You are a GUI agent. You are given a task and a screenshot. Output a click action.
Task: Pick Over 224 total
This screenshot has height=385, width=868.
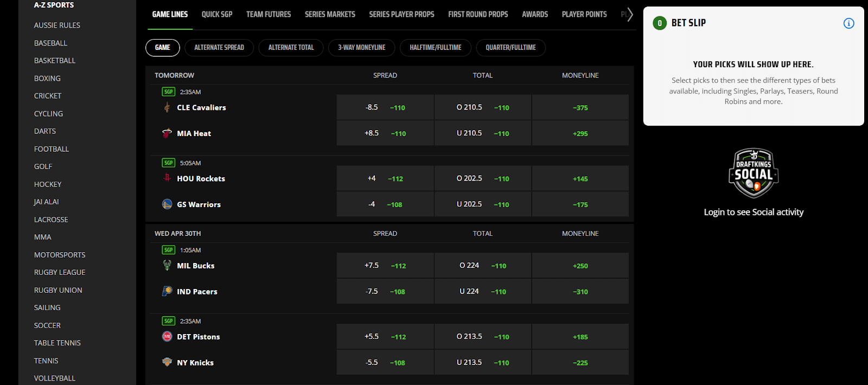[x=483, y=266]
